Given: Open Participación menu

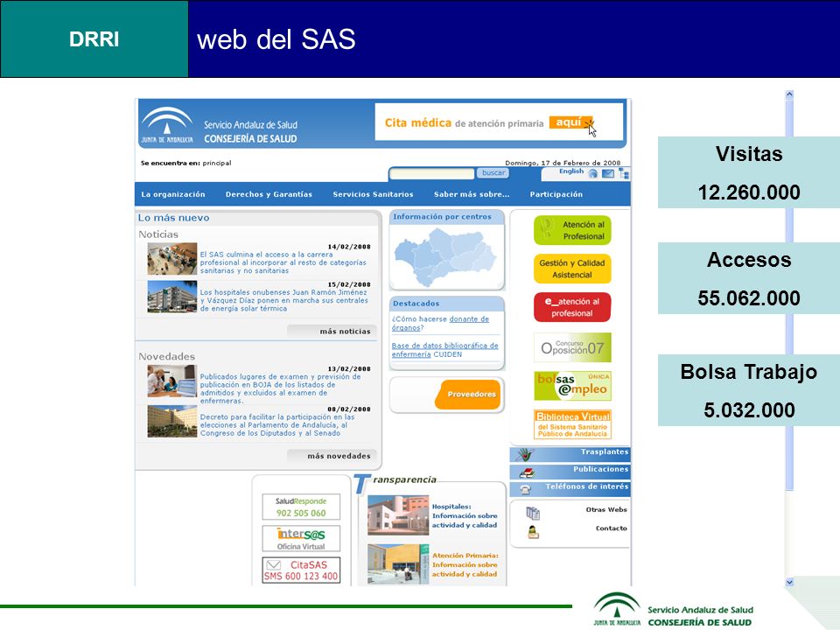Looking at the screenshot, I should pos(556,194).
